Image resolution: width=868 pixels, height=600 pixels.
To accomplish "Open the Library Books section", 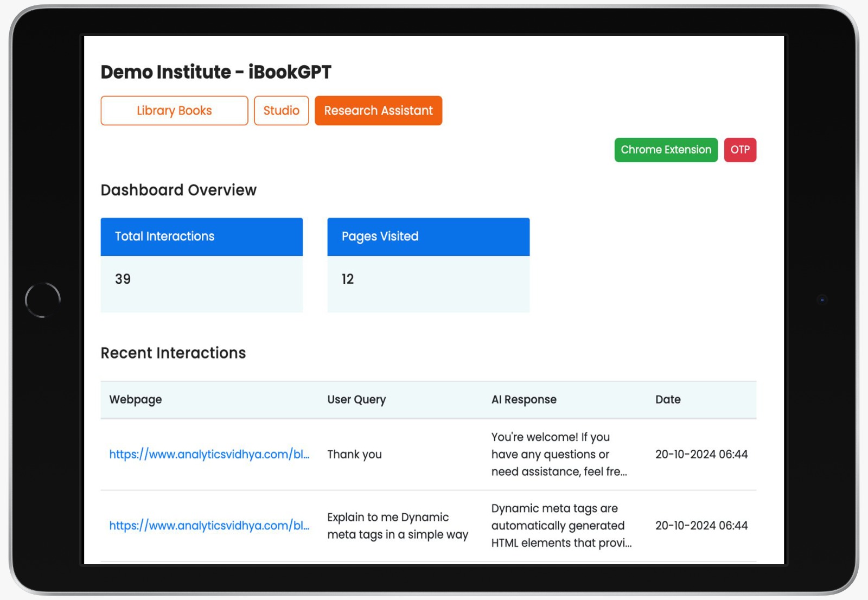I will (x=174, y=111).
